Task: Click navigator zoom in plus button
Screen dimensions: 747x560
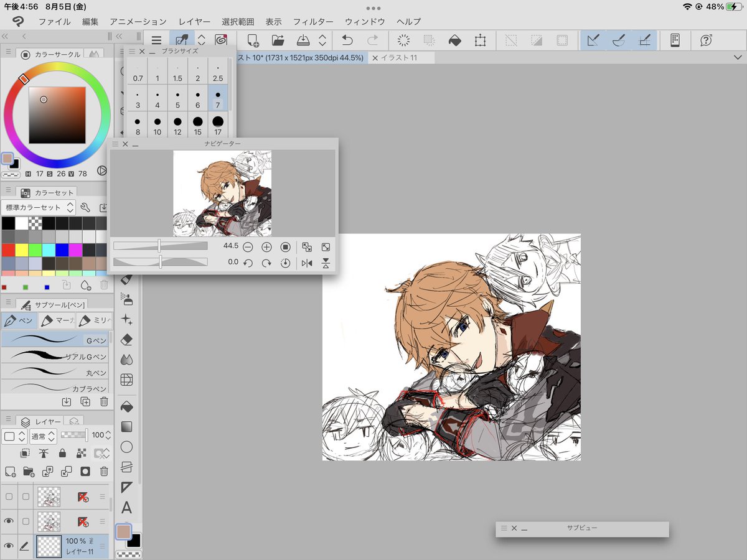Action: [266, 247]
